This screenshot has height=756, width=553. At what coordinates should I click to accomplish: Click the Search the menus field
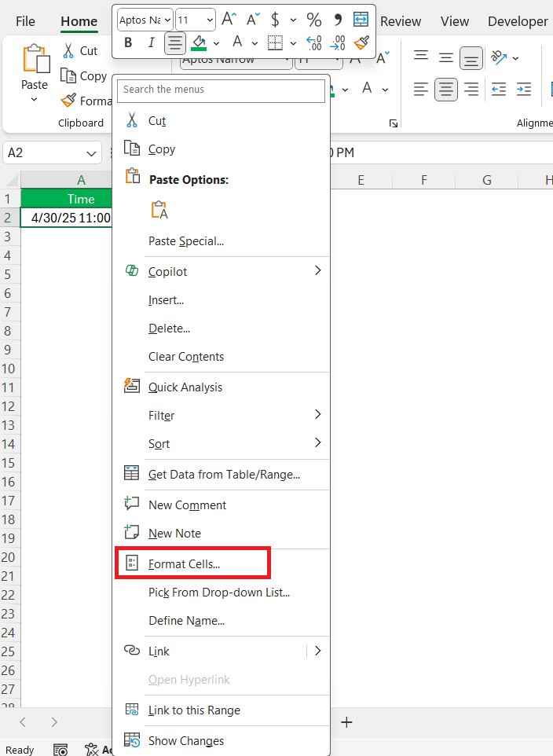[221, 90]
